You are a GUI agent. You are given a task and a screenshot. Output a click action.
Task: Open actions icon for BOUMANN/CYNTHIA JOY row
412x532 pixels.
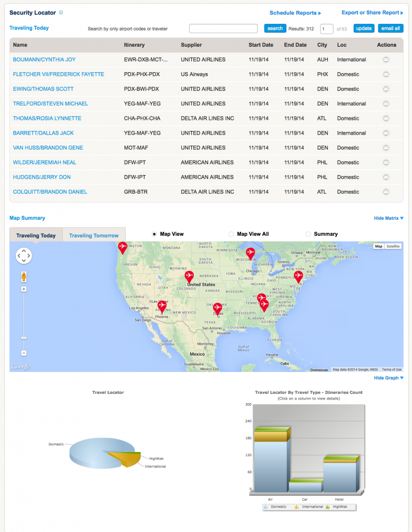(x=386, y=60)
